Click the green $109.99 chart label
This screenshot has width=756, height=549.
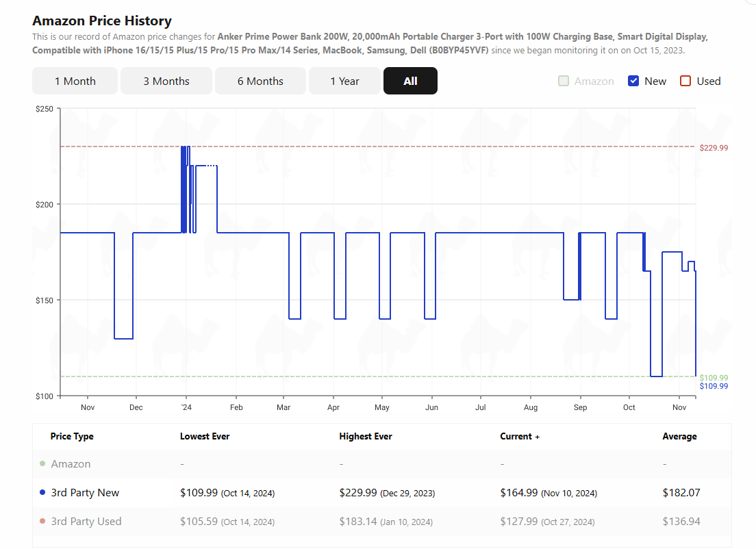714,378
